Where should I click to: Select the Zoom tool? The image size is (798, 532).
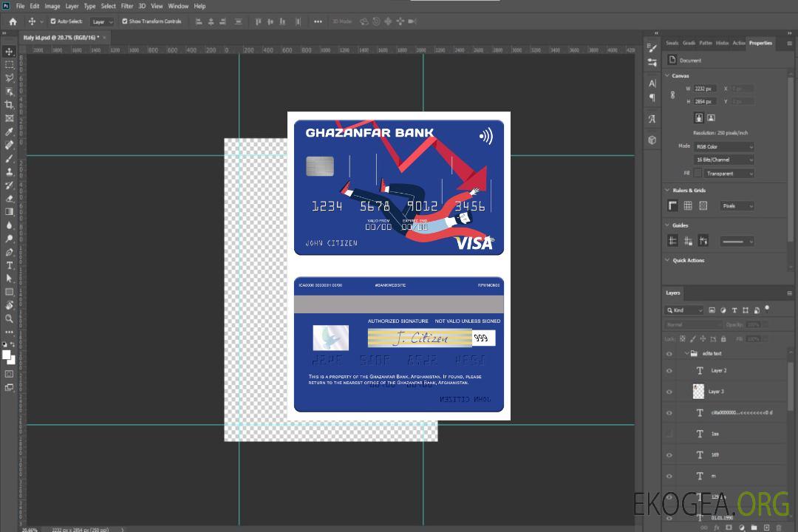[x=9, y=318]
